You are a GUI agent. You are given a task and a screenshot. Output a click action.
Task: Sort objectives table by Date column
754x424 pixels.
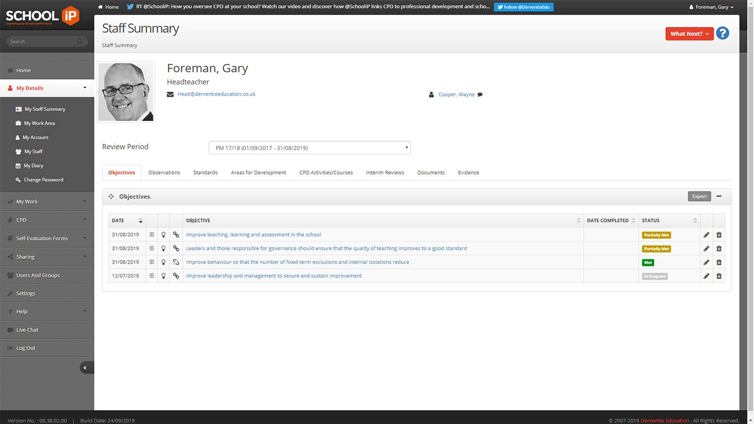point(126,220)
